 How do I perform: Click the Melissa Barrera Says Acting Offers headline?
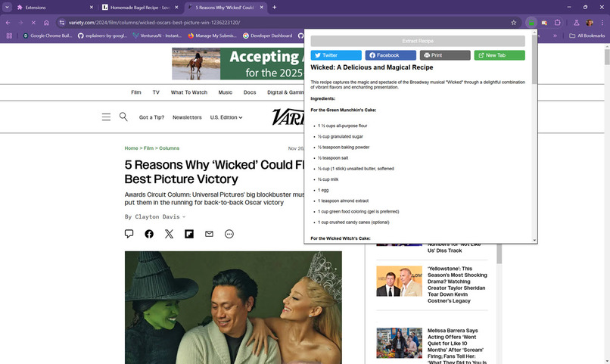pos(457,346)
